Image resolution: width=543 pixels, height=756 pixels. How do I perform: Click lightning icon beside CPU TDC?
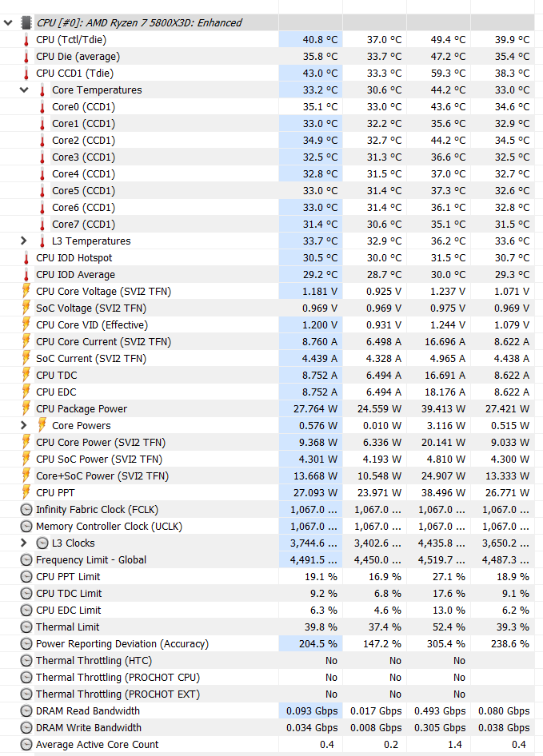26,375
